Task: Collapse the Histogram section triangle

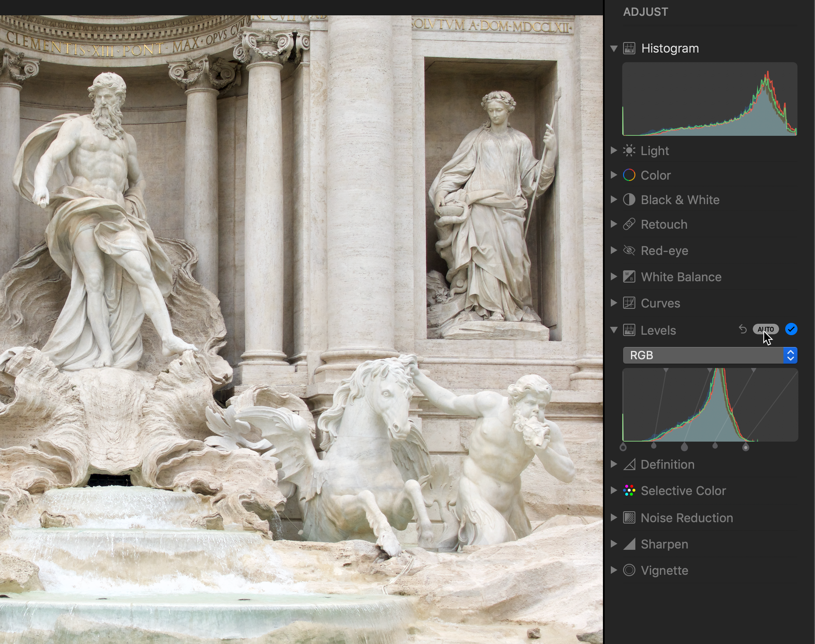Action: pos(614,48)
